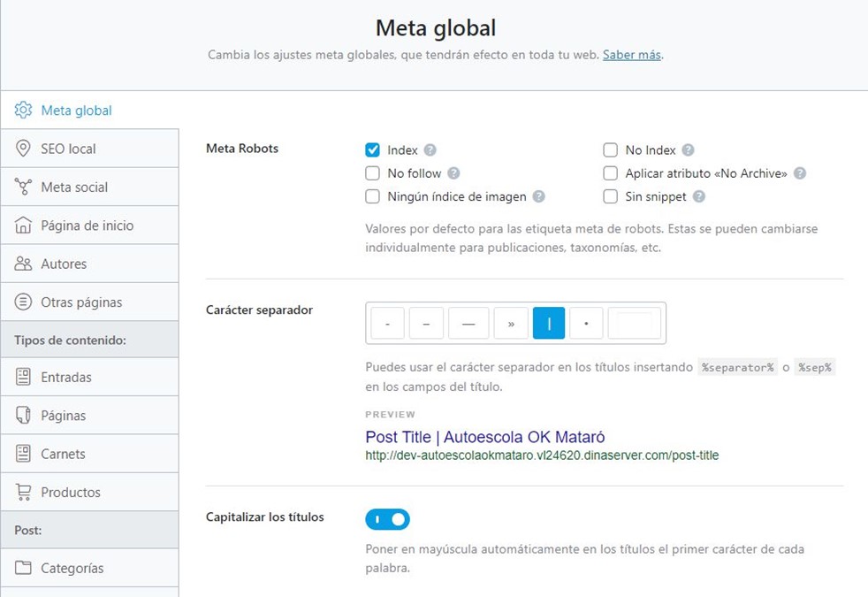Click the Autores people icon
Viewport: 868px width, 597px height.
coord(23,264)
